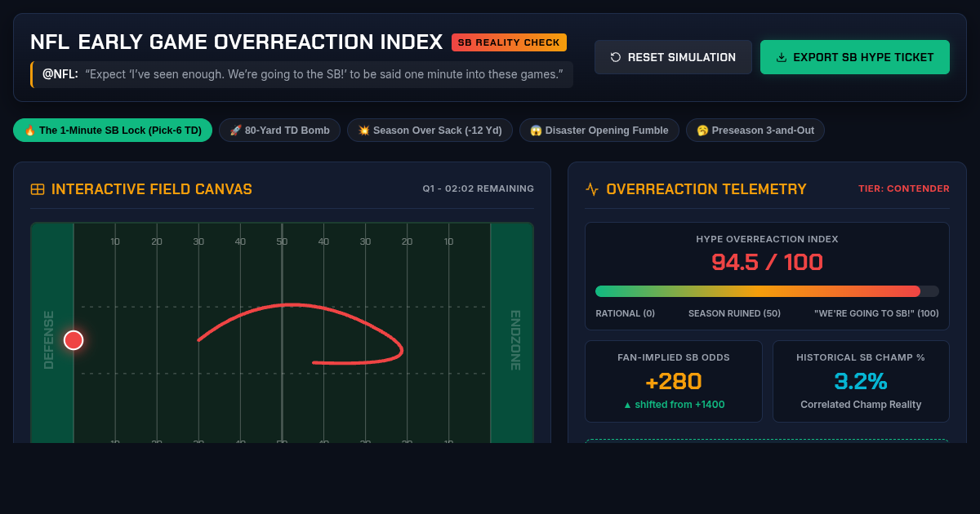Switch to Disaster Opening Fumble scenario
Viewport: 980px width, 514px height.
click(599, 131)
